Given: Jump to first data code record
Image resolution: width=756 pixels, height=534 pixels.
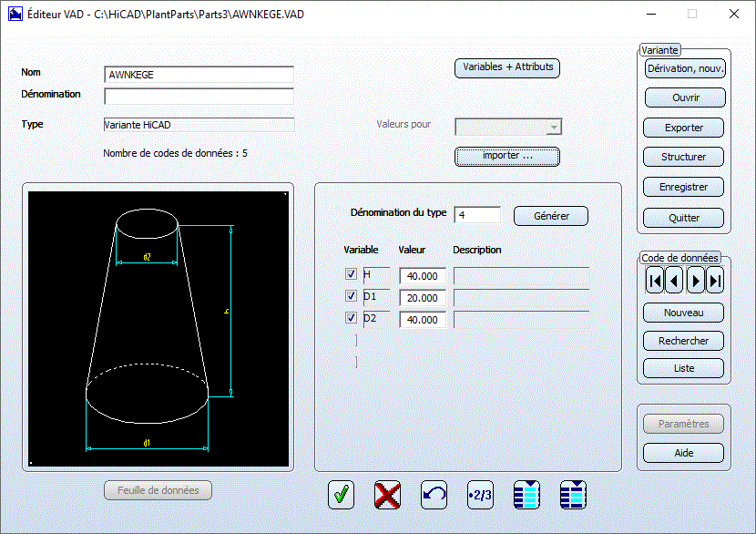Looking at the screenshot, I should click(x=654, y=282).
